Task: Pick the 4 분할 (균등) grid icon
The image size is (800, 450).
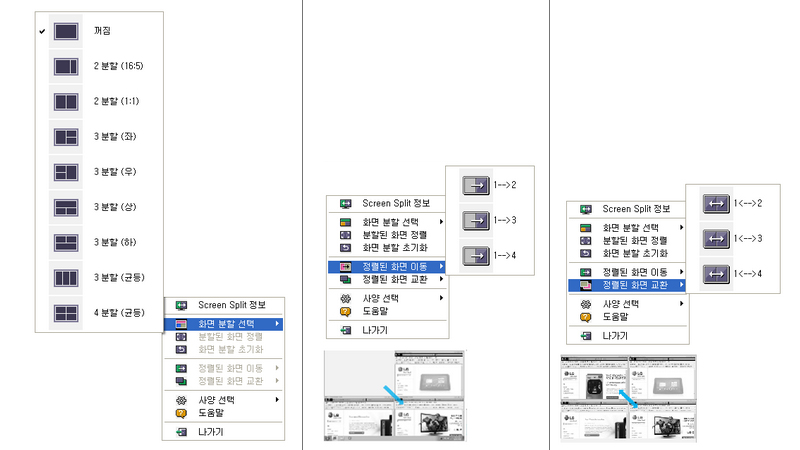Action: click(x=66, y=313)
